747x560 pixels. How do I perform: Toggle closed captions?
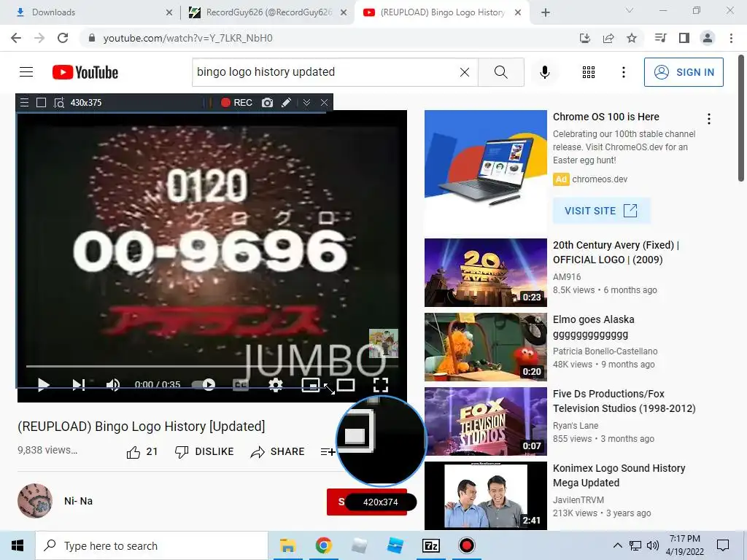241,385
